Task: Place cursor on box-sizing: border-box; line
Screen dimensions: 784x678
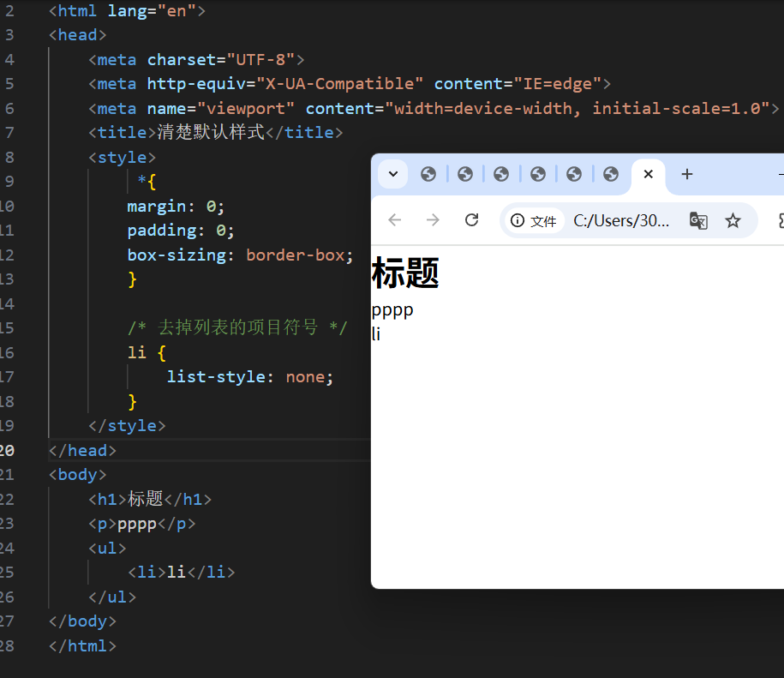Action: point(240,255)
